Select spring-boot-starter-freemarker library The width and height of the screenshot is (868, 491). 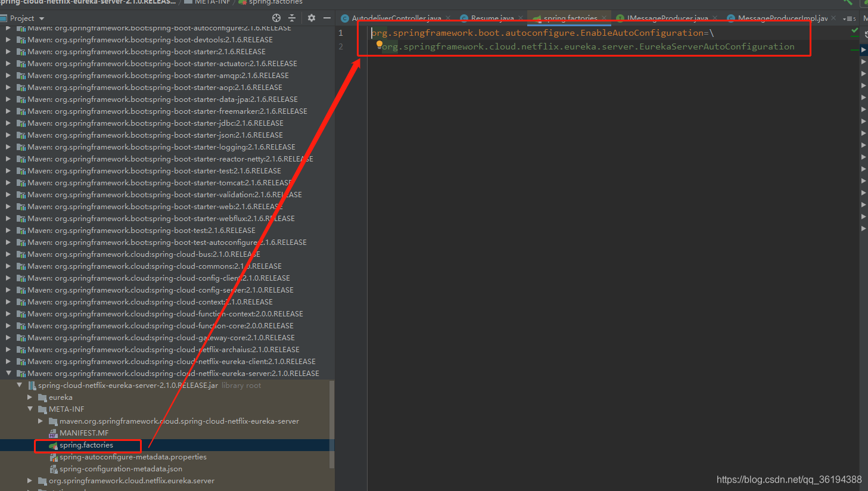coord(167,111)
